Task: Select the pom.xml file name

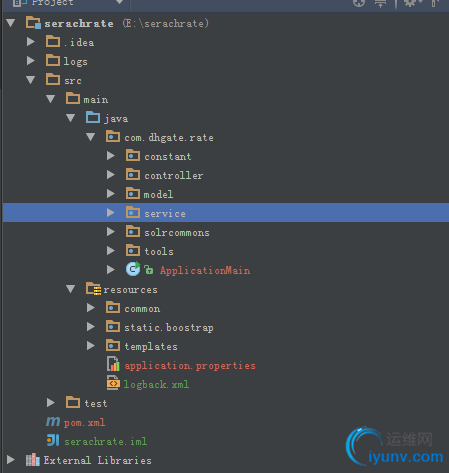Action: (84, 423)
